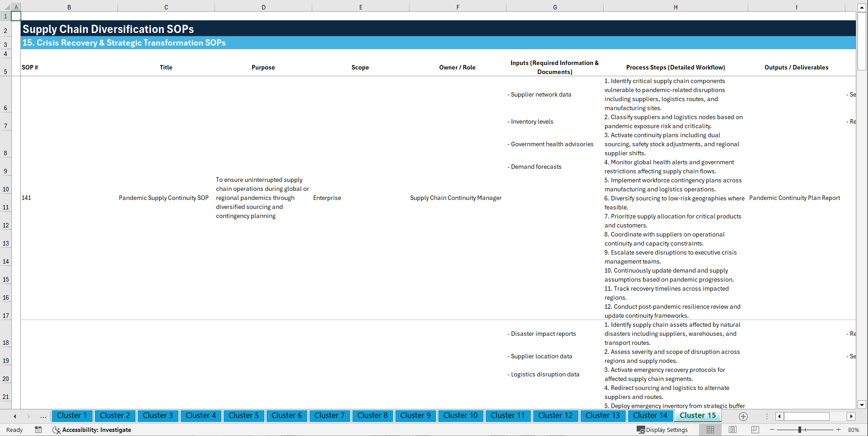Select column D header
Image resolution: width=868 pixels, height=436 pixels.
coord(263,7)
